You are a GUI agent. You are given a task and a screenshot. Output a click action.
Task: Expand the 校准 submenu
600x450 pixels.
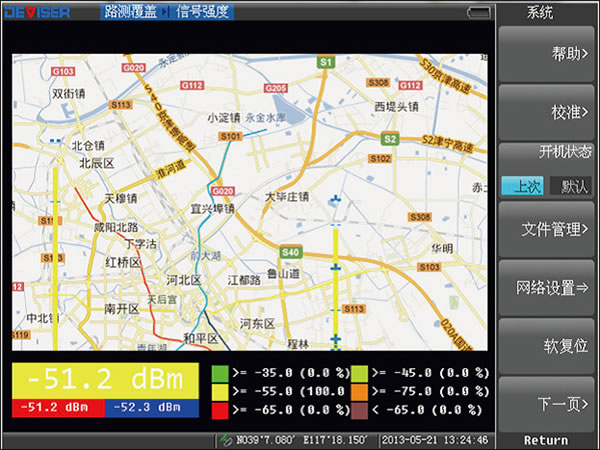click(549, 112)
